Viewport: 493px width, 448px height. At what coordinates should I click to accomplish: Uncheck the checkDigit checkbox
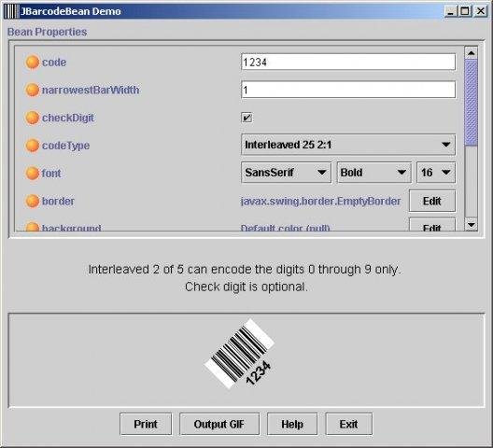click(x=246, y=118)
